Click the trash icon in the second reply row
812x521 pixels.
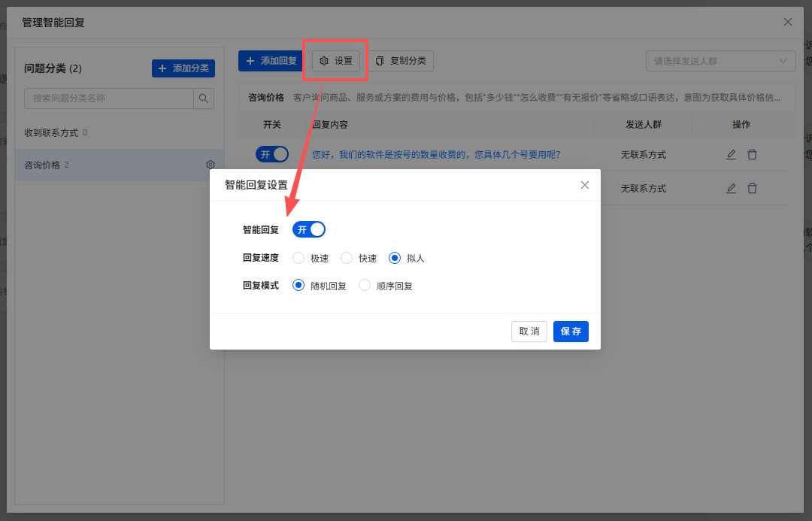(x=752, y=189)
